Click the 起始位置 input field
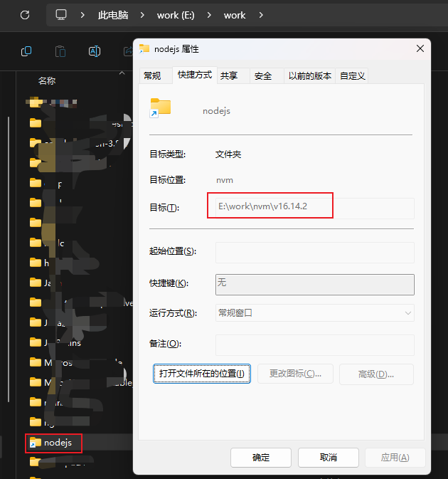 314,253
